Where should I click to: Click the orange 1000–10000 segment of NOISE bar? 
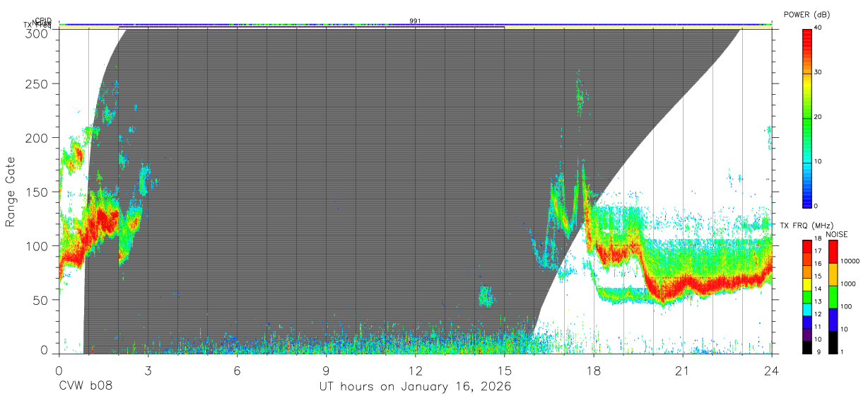coord(833,274)
